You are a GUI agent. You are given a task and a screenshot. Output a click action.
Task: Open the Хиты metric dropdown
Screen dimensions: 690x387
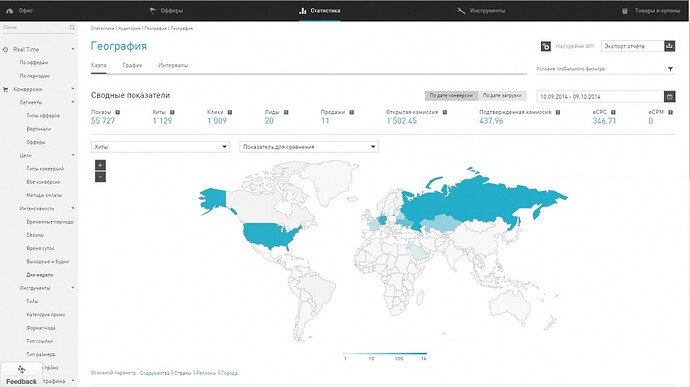[160, 147]
